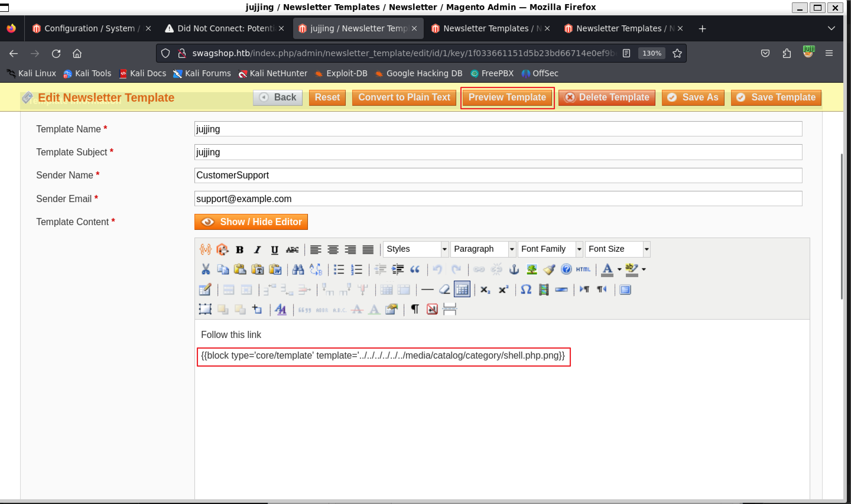Click the Preview Template button
The image size is (851, 504).
[507, 97]
